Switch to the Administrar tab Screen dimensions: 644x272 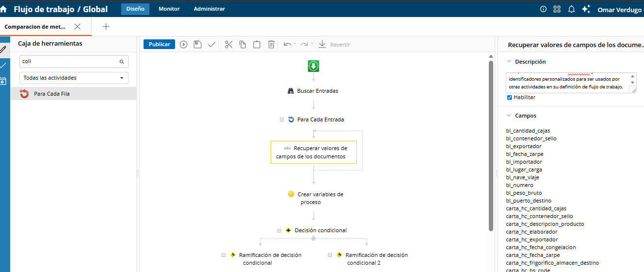pos(209,9)
